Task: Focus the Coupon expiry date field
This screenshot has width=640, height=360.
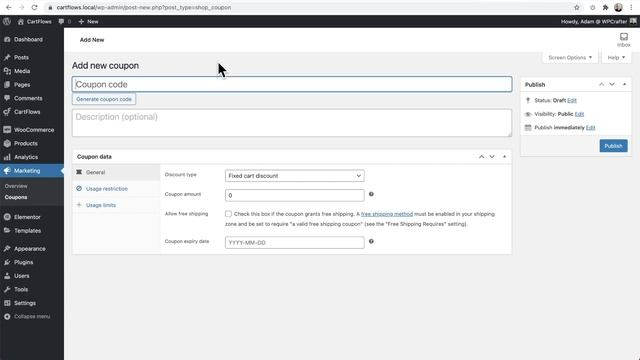Action: coord(294,242)
